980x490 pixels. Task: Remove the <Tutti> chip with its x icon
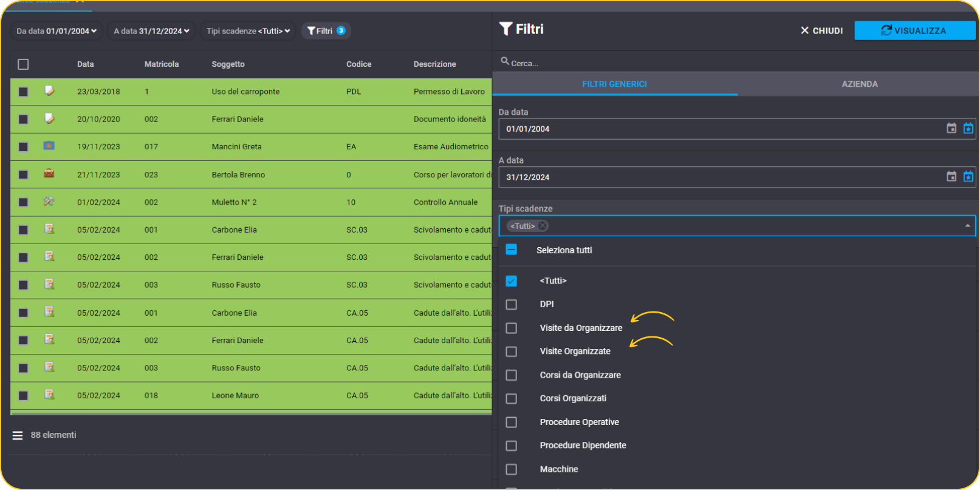coord(543,226)
